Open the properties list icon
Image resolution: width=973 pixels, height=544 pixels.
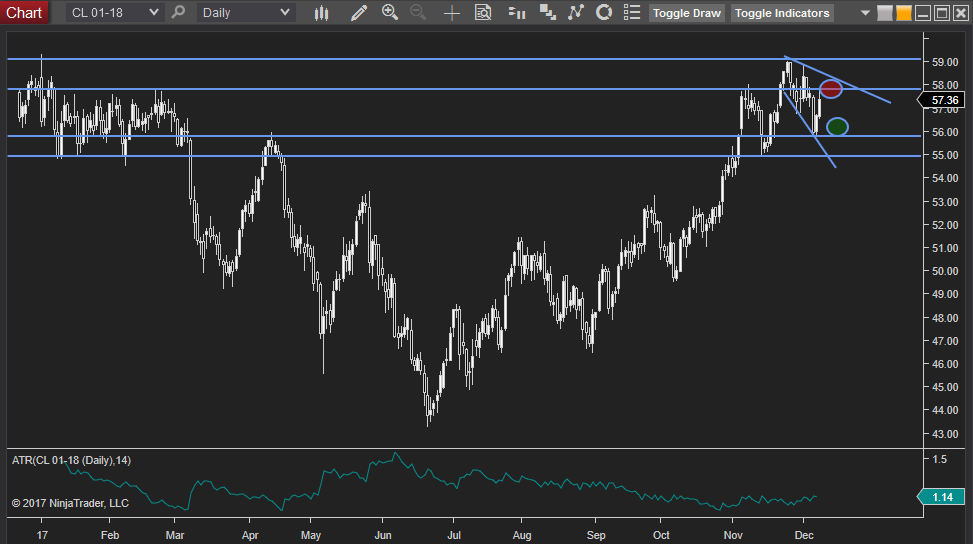point(632,12)
